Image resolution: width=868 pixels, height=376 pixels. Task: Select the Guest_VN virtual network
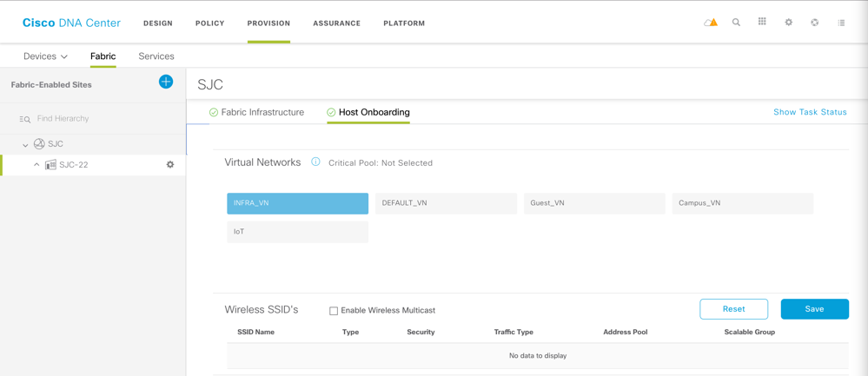(x=594, y=203)
